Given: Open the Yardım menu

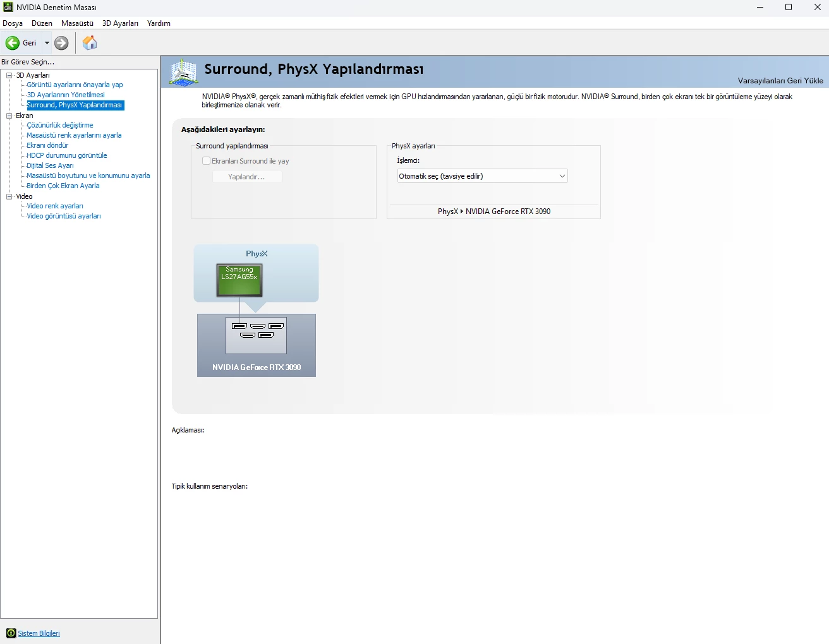Looking at the screenshot, I should tap(159, 23).
